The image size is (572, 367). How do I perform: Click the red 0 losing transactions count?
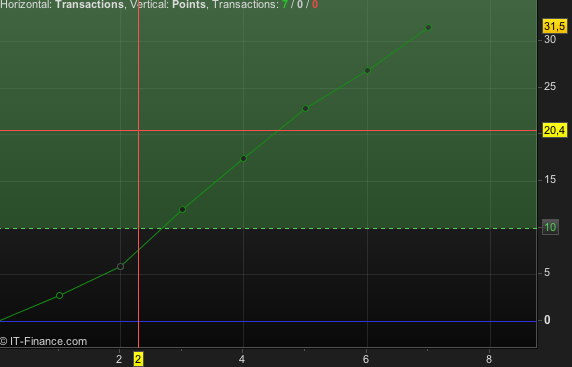(315, 5)
